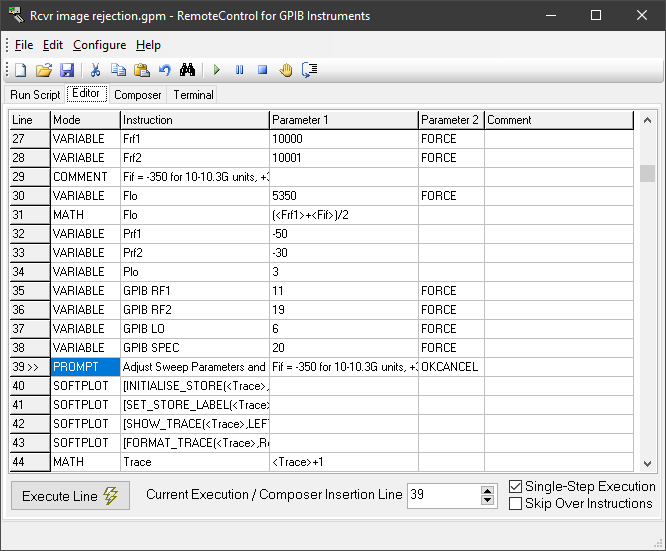Click the Paste clipboard icon
Image resolution: width=666 pixels, height=551 pixels.
click(x=142, y=70)
